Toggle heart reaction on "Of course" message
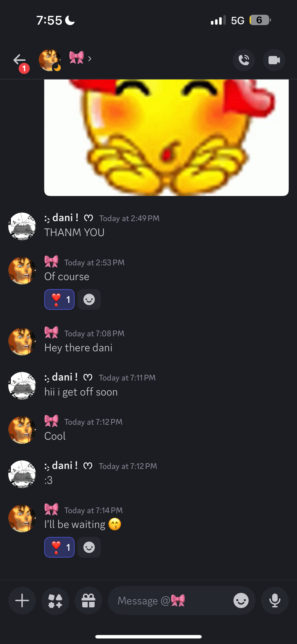 (59, 299)
